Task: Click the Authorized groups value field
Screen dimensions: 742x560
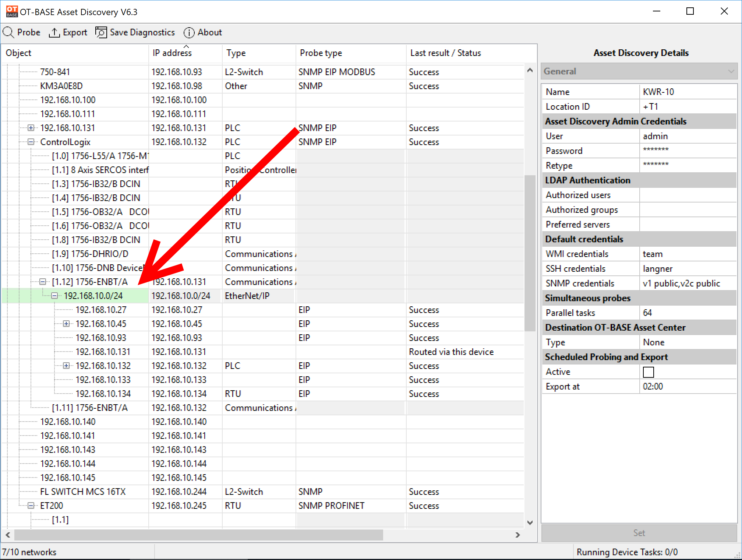Action: point(688,209)
